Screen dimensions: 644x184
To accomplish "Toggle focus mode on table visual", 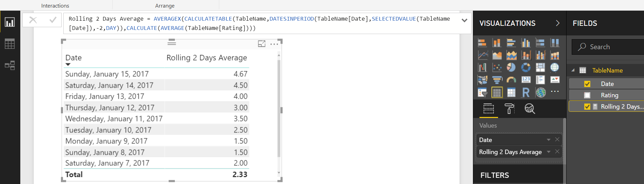I will pyautogui.click(x=262, y=44).
